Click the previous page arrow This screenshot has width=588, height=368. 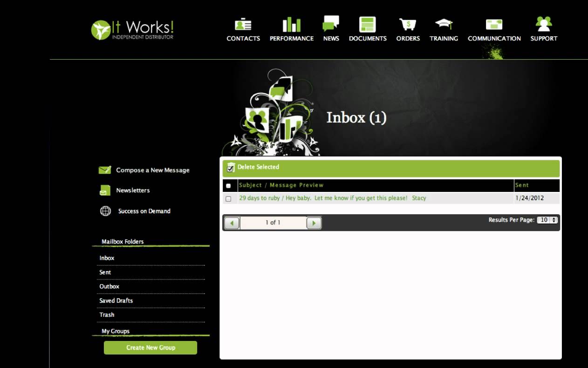[232, 223]
